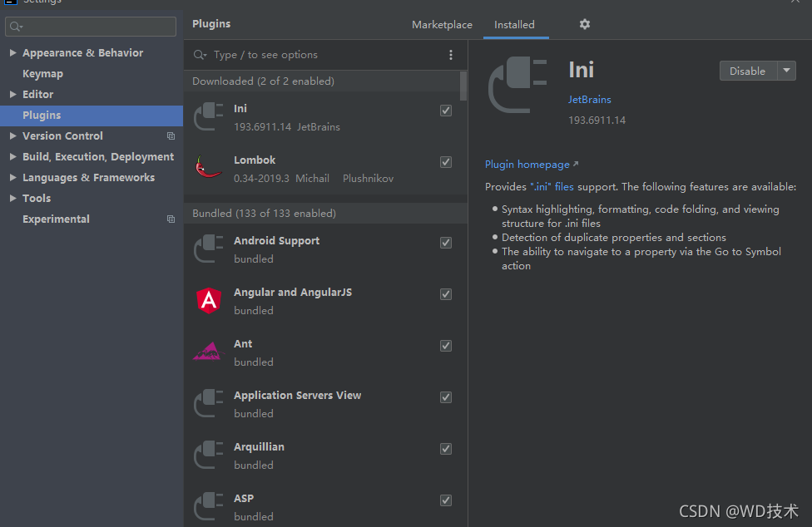The width and height of the screenshot is (812, 527).
Task: Click the Angular and AngularJS logo icon
Action: tap(209, 300)
